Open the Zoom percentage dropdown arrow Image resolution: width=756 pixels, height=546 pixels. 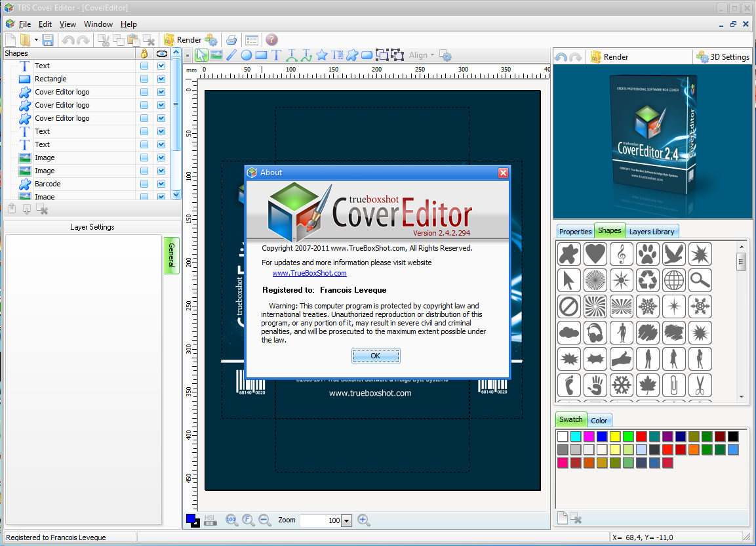point(347,520)
